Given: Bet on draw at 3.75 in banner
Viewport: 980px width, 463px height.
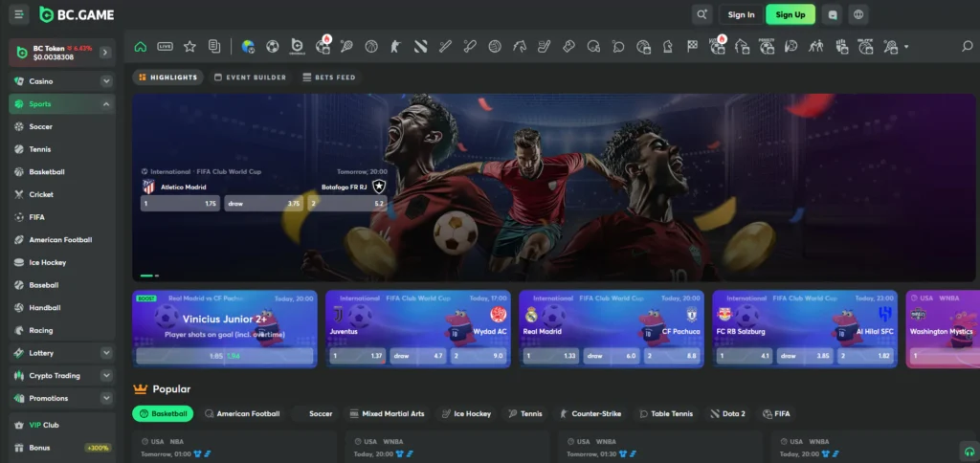Looking at the screenshot, I should 264,204.
